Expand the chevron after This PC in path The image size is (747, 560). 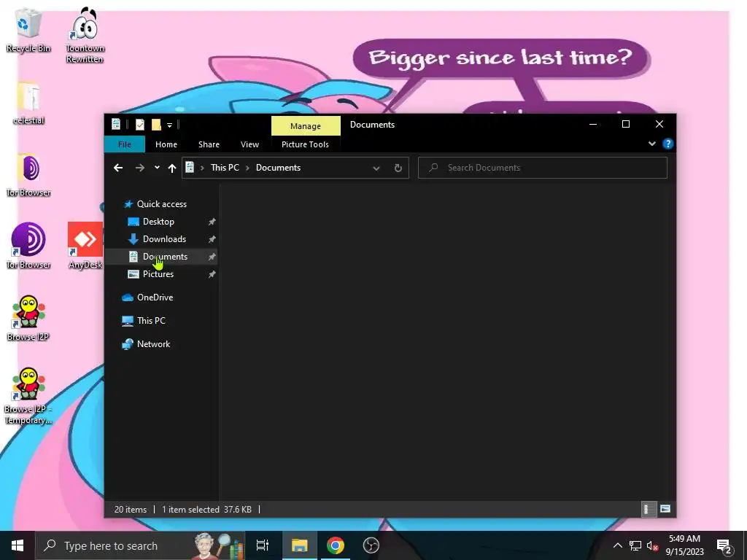pyautogui.click(x=248, y=168)
